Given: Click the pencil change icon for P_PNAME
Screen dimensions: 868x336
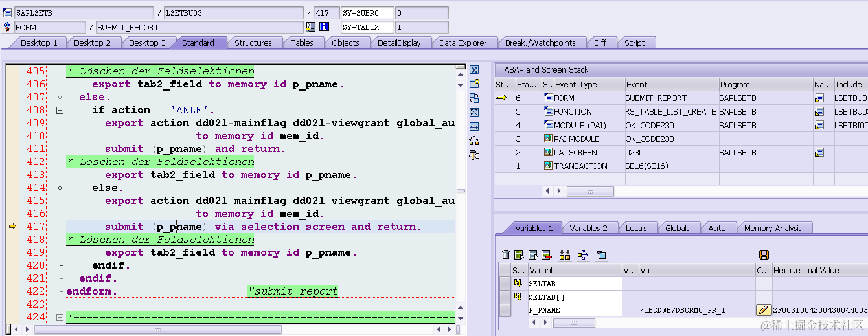Looking at the screenshot, I should (764, 310).
